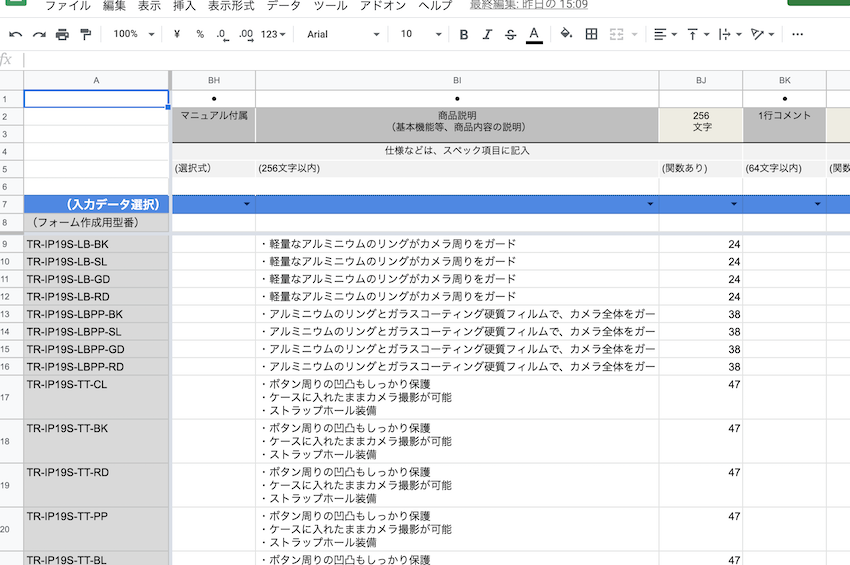Toggle strikethrough formatting
Screen dimensions: 850x565
[x=511, y=35]
